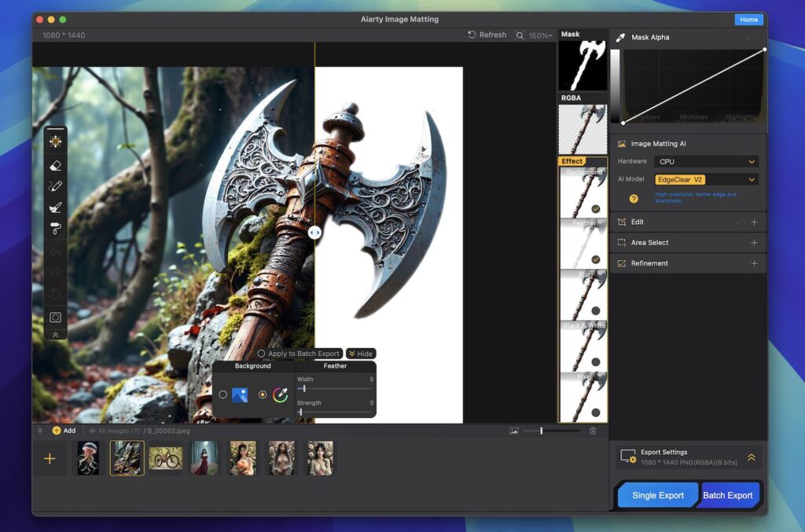The height and width of the screenshot is (532, 805).
Task: Collapse the image strip with double chevron
Action: [39, 431]
